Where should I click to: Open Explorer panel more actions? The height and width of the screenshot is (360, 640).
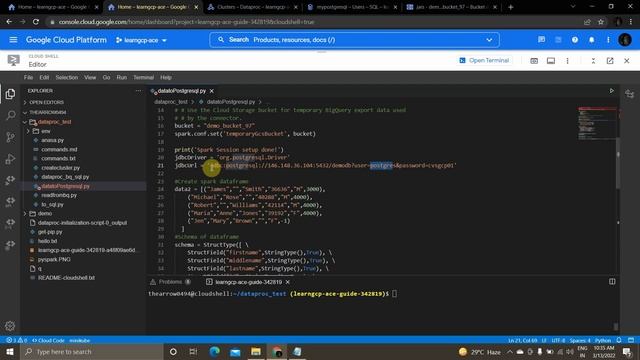tap(138, 91)
